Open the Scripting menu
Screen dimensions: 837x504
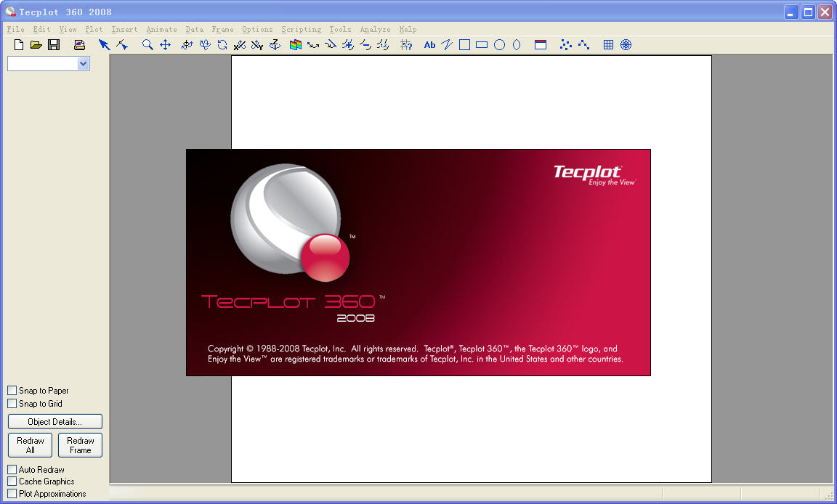[302, 29]
